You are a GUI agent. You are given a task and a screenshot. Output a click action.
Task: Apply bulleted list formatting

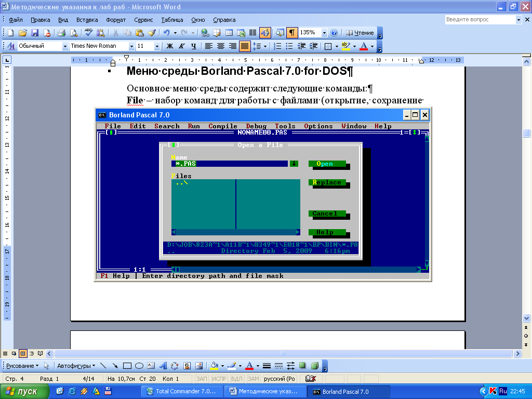click(x=289, y=46)
